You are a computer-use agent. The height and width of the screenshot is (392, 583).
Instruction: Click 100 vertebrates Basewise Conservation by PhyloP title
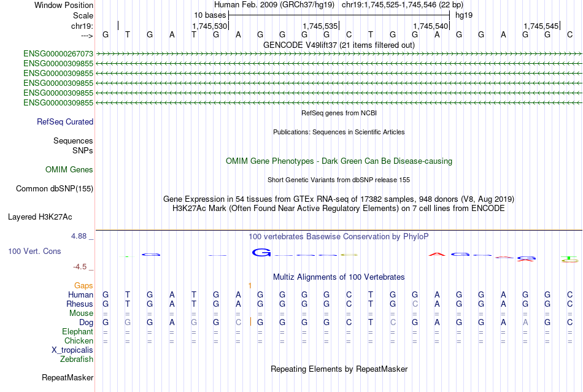(x=339, y=237)
